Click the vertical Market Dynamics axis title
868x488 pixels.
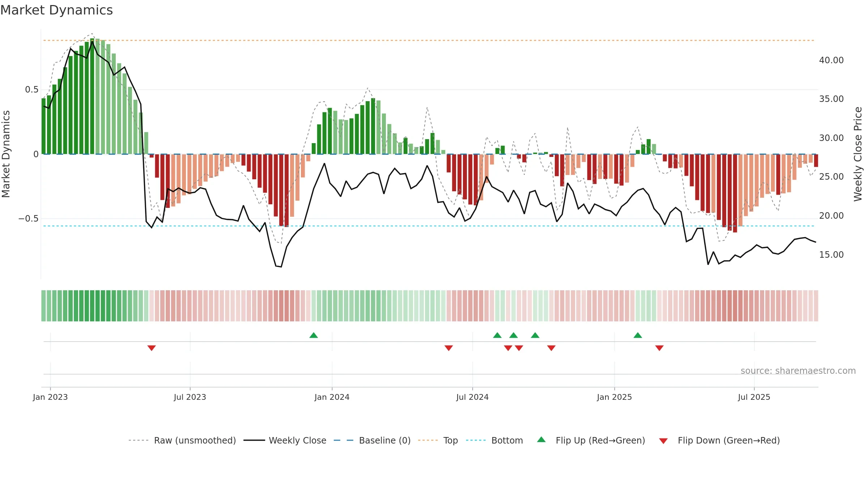tap(6, 154)
